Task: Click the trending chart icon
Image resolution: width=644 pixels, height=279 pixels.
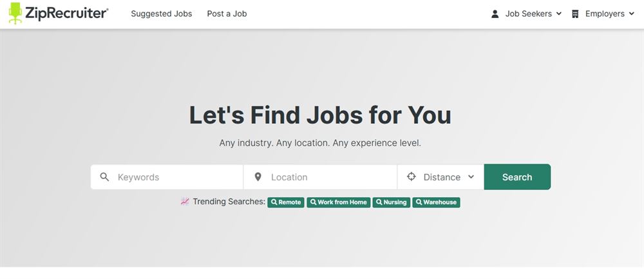Action: 185,202
